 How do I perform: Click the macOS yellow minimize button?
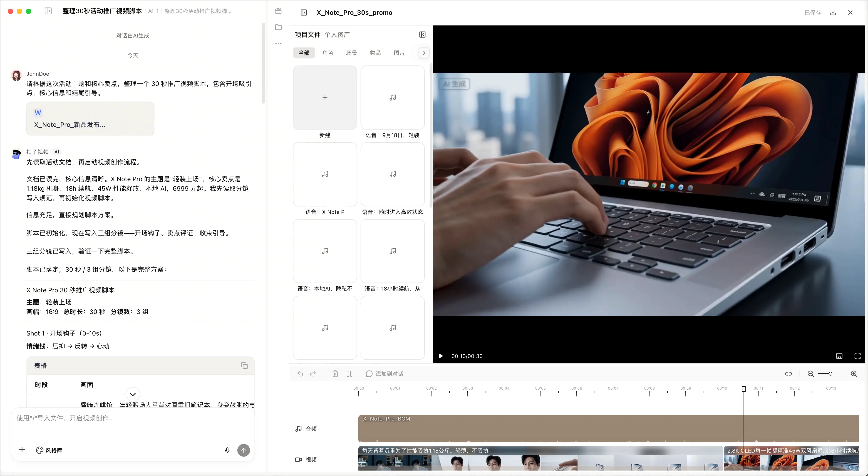[20, 11]
